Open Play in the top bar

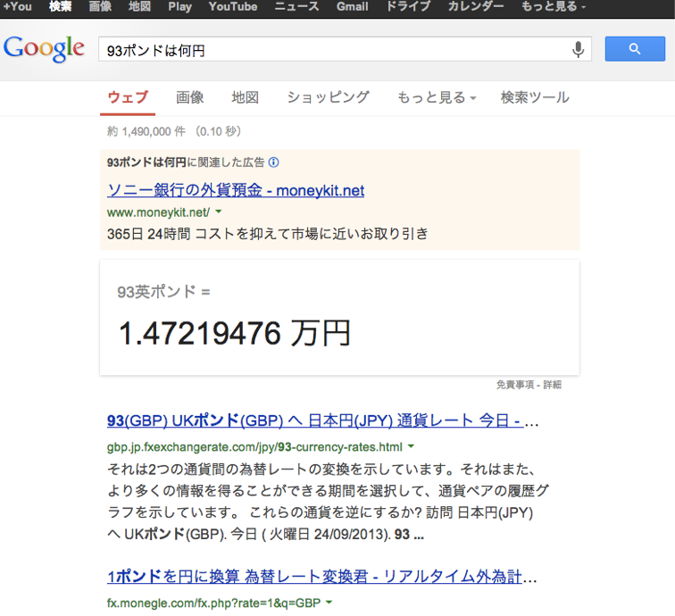pos(179,6)
